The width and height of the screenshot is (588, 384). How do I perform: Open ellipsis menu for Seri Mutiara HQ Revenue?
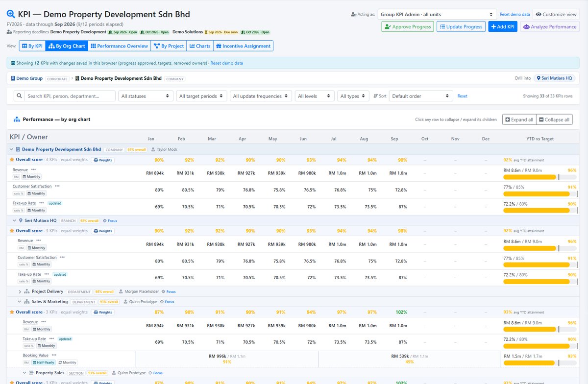(x=39, y=241)
